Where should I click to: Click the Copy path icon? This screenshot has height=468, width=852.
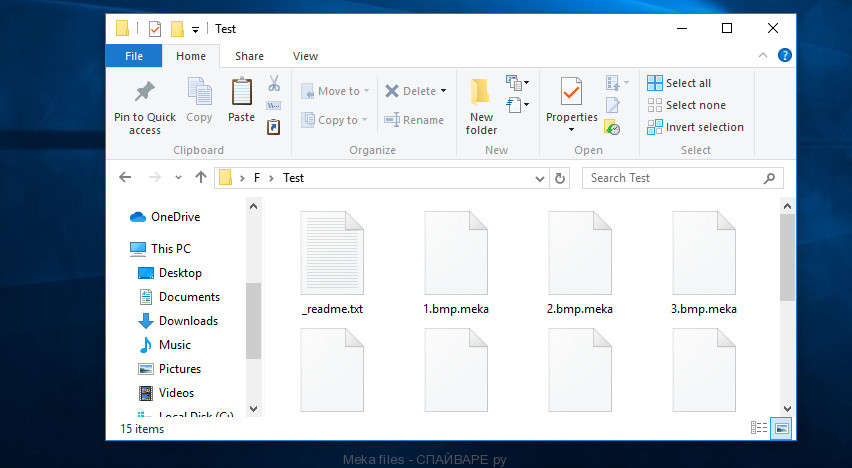273,105
